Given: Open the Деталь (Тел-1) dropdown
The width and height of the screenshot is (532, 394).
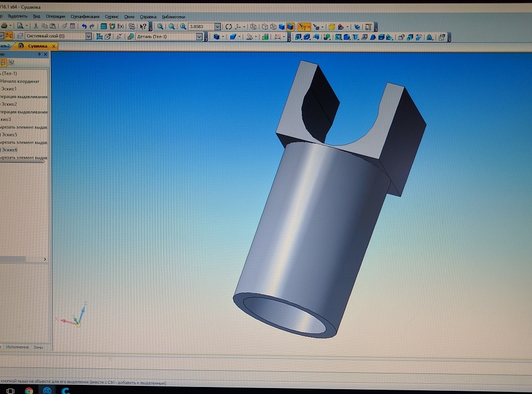Looking at the screenshot, I should tap(199, 36).
